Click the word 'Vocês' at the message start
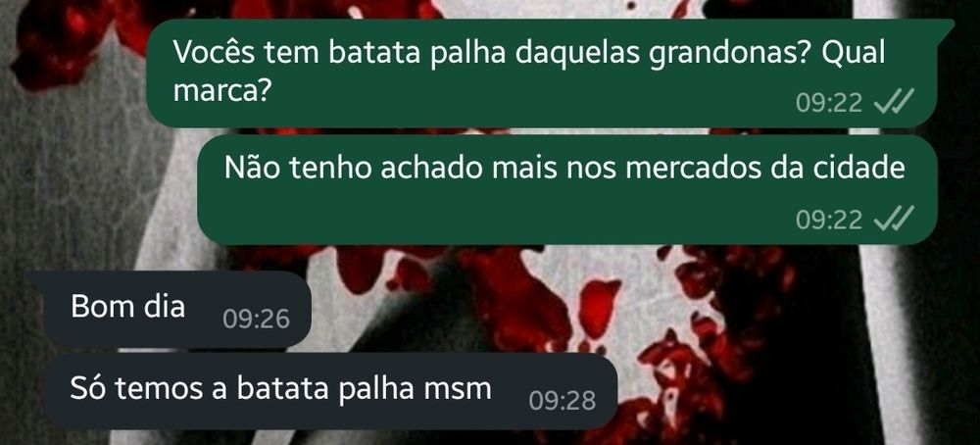This screenshot has height=445, width=980. click(x=215, y=53)
